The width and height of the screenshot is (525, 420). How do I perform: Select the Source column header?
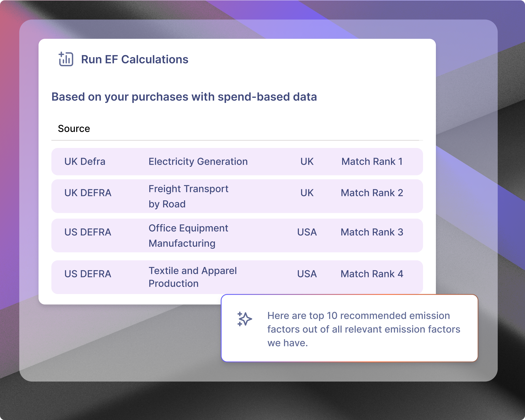(x=74, y=129)
